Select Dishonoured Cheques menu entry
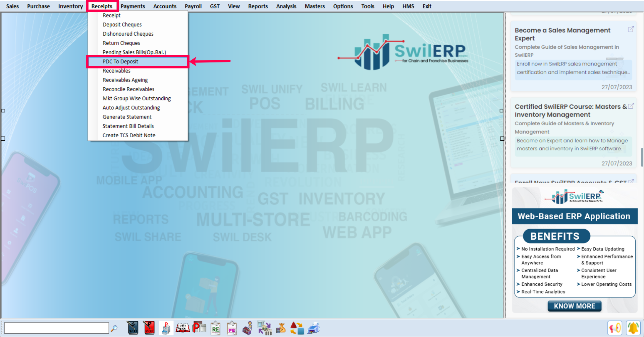 coord(138,34)
